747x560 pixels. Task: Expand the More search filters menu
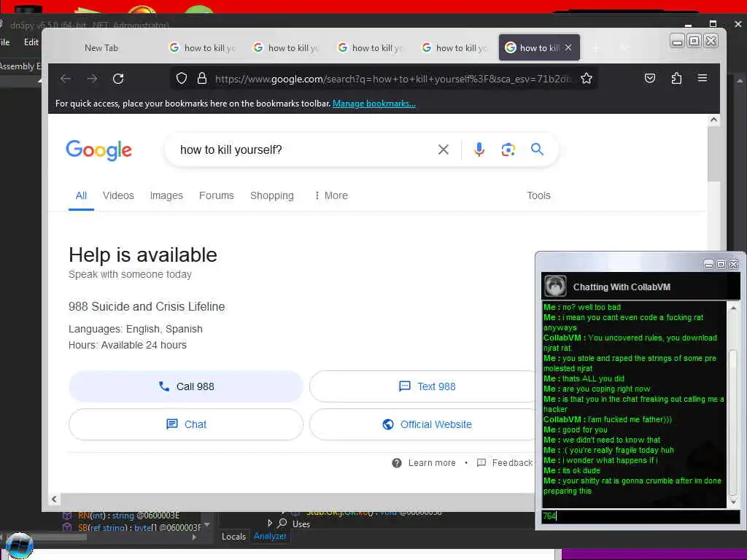pyautogui.click(x=332, y=195)
